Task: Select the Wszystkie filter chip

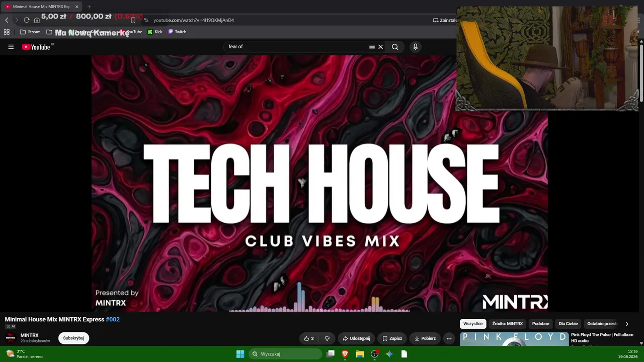Action: [473, 324]
